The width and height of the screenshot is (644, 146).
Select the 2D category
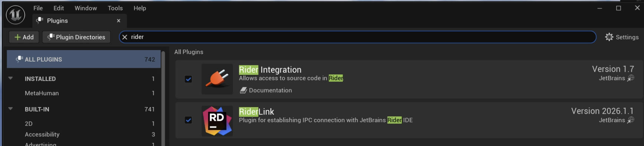tap(84, 123)
